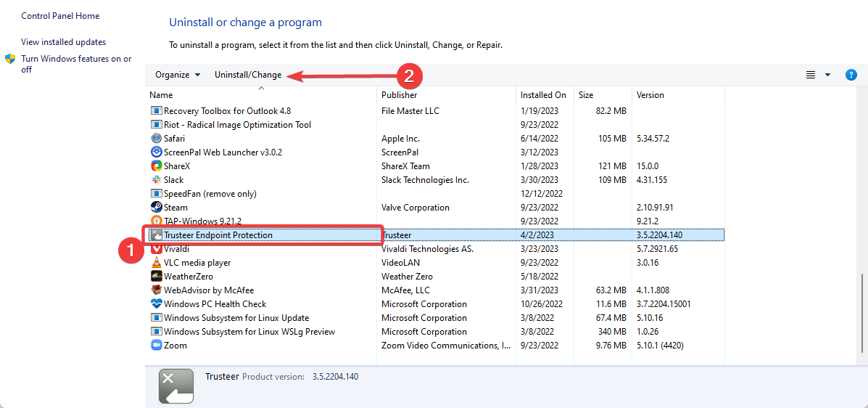The image size is (868, 408).
Task: Click the vertical scrollbar thumb of program list
Action: (x=862, y=313)
